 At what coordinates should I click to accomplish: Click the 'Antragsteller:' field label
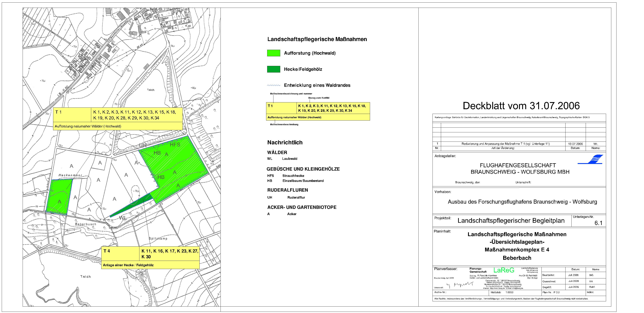[445, 156]
